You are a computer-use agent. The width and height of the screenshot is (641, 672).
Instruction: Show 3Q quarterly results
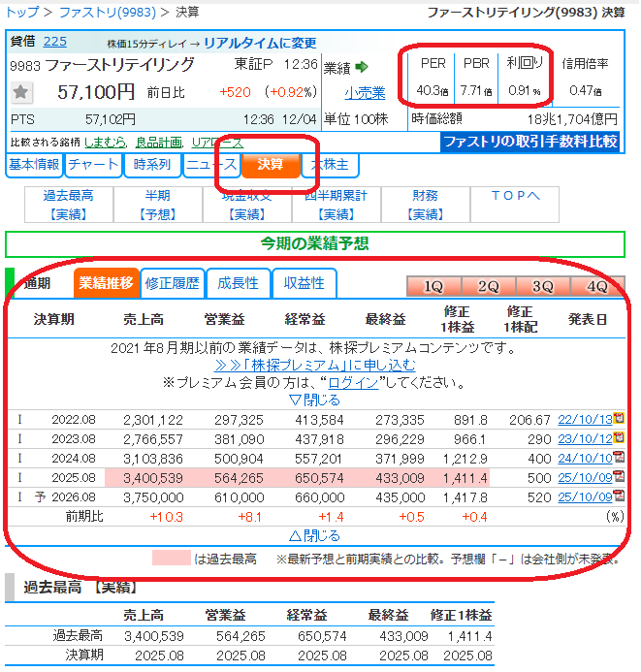coord(542,287)
